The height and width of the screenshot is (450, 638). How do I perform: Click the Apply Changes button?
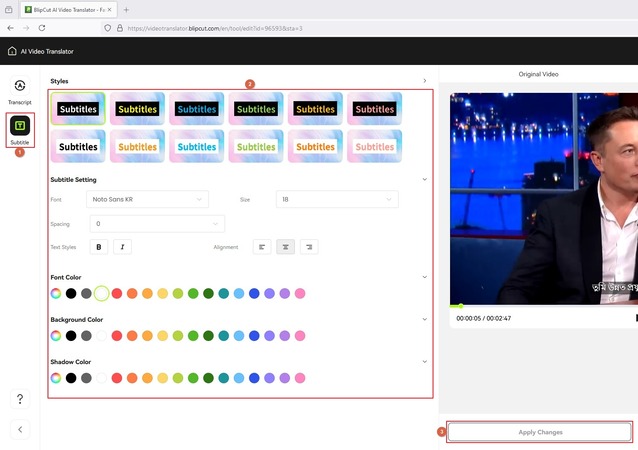coord(540,432)
